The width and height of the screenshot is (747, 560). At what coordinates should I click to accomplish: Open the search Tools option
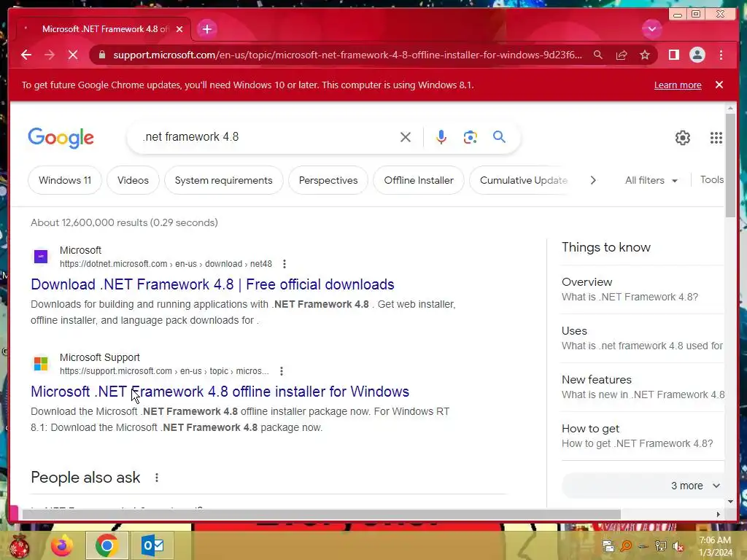pyautogui.click(x=712, y=179)
